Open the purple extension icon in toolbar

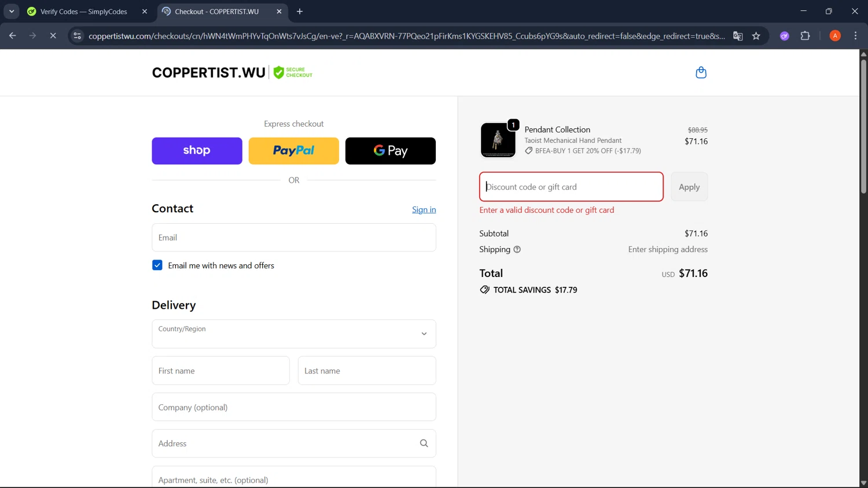click(x=785, y=36)
